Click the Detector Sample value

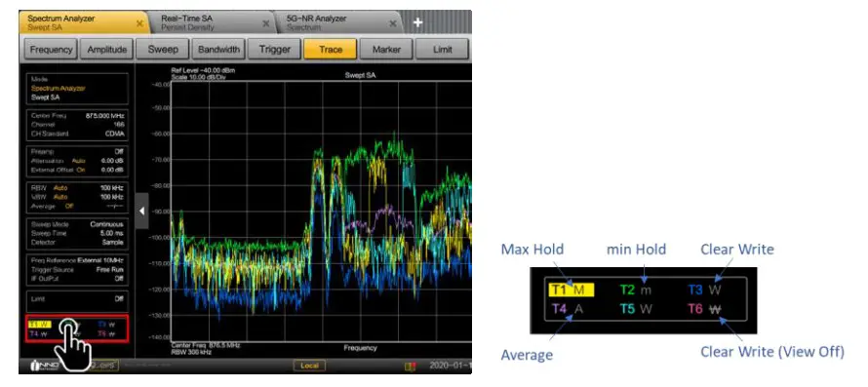(x=113, y=243)
